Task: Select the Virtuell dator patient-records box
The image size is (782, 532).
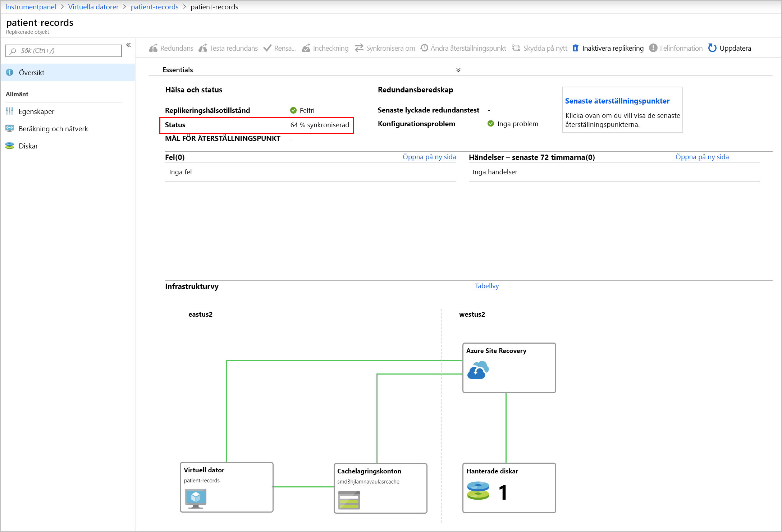Action: pyautogui.click(x=227, y=487)
